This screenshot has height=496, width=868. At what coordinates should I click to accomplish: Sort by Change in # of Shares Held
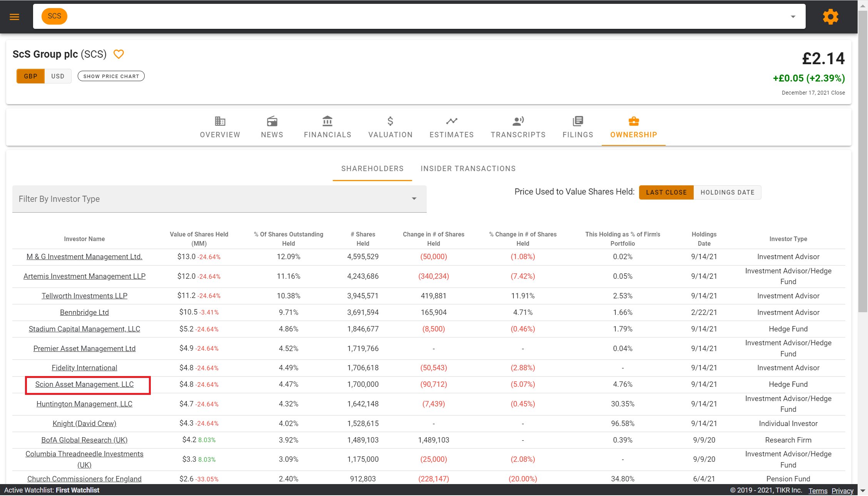434,239
